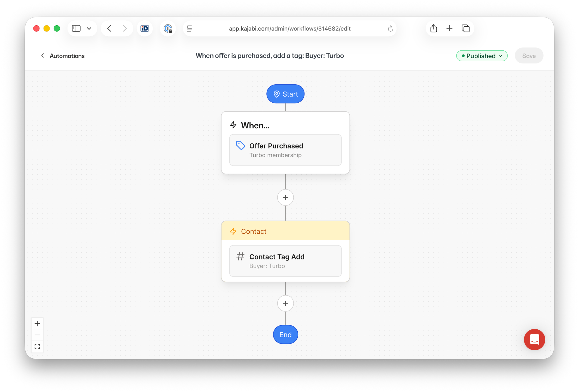
Task: Click the Start node
Action: (285, 94)
